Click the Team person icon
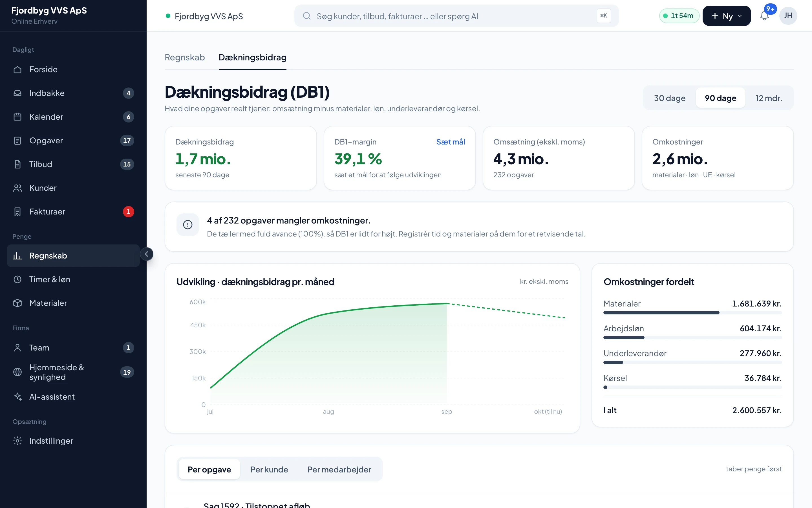The image size is (812, 508). point(17,348)
